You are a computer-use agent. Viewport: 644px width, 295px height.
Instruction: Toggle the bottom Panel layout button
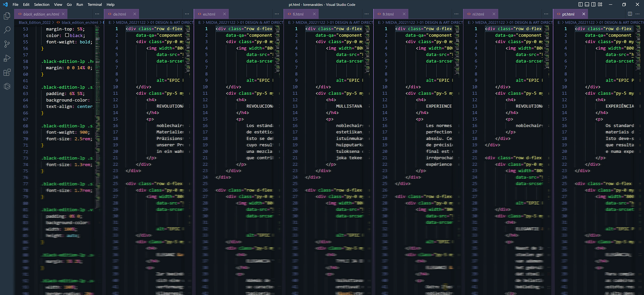587,4
